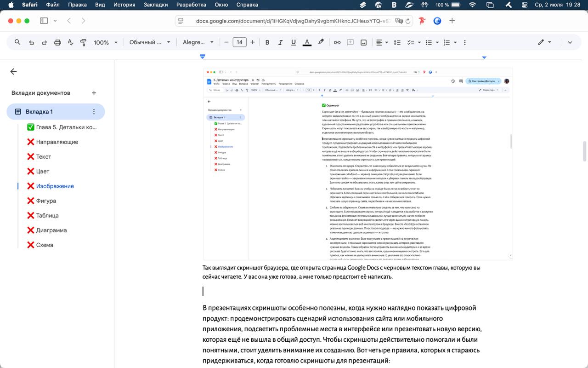Screen dimensions: 588x368
Task: Jump to the Фигура heading
Action: 42,201
